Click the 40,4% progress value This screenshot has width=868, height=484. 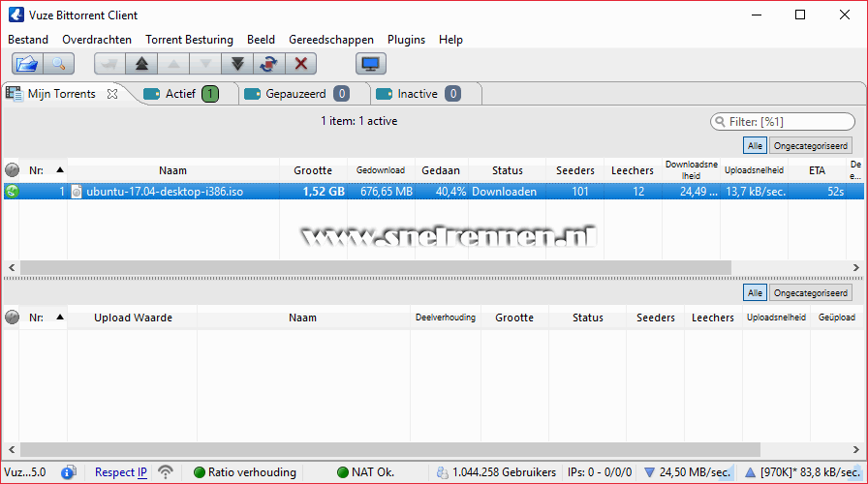[450, 192]
